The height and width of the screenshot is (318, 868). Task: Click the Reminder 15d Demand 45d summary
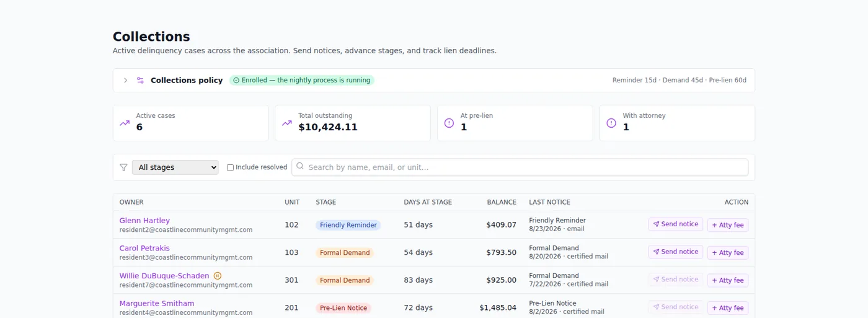click(679, 81)
